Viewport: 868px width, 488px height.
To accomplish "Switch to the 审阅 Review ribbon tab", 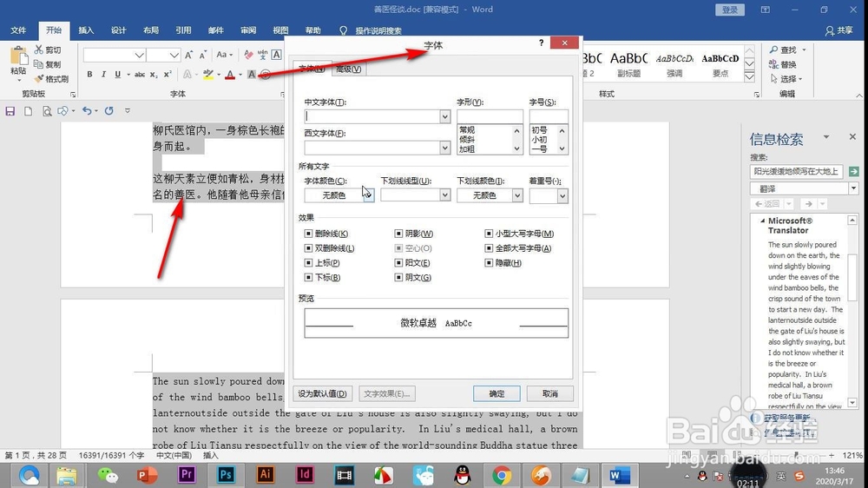I will click(x=248, y=30).
